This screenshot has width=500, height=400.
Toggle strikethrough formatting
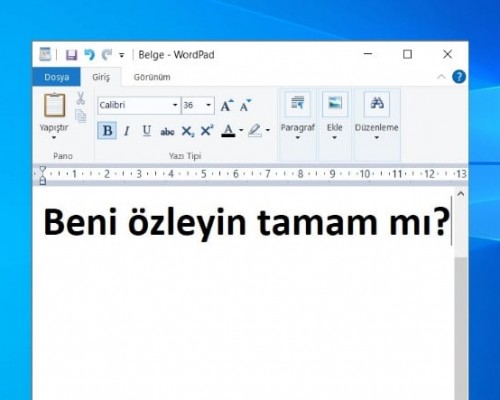[x=167, y=131]
